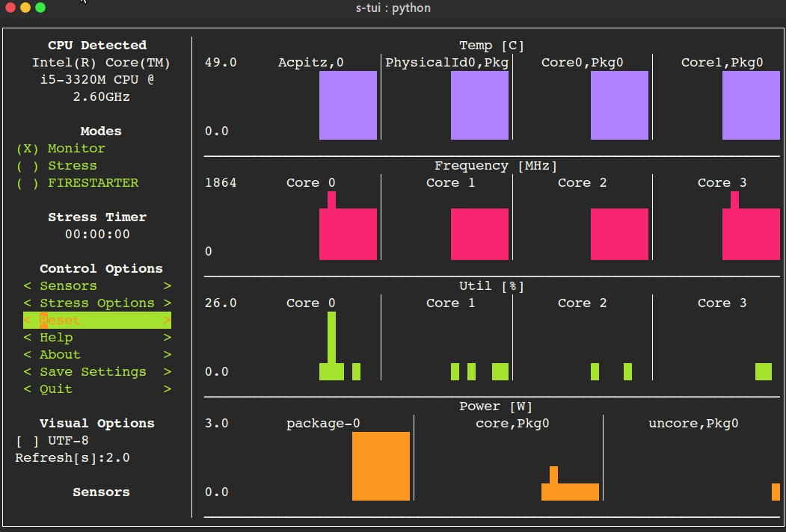The width and height of the screenshot is (786, 532).
Task: Click the green maximize window button
Action: [40, 7]
